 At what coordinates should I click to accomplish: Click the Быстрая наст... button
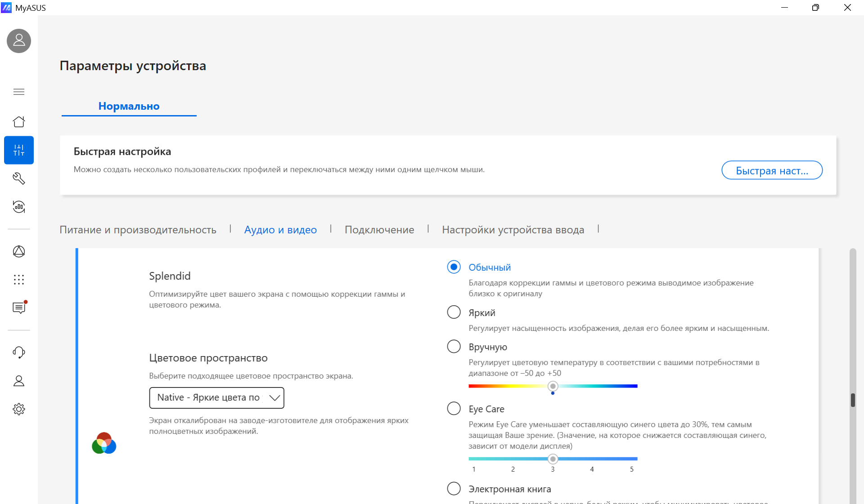(x=772, y=170)
